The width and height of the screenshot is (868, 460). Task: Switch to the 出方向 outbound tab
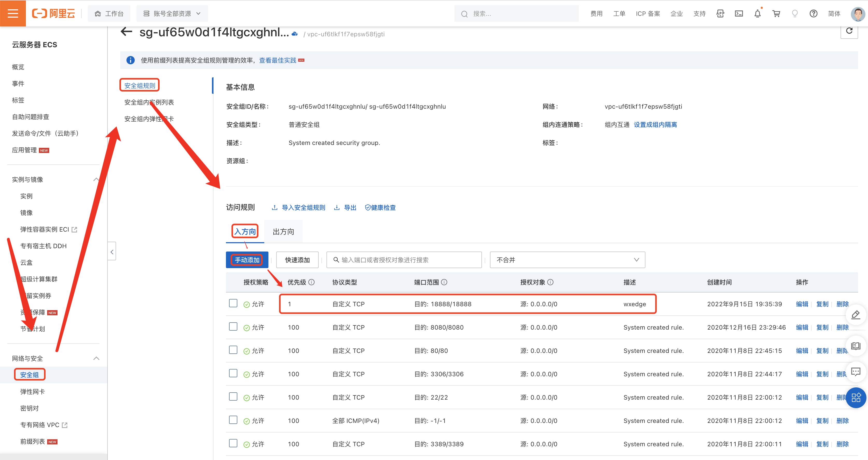pos(283,232)
